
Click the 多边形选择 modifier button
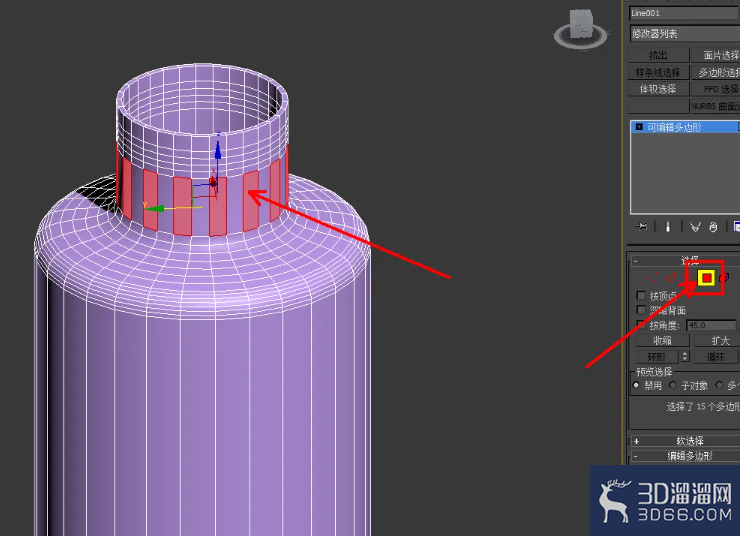[715, 73]
